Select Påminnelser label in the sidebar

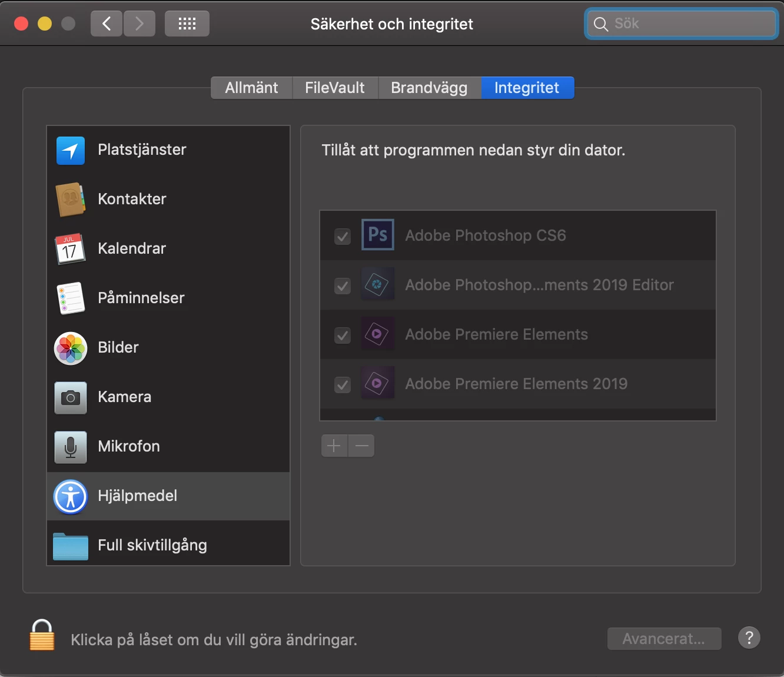141,298
